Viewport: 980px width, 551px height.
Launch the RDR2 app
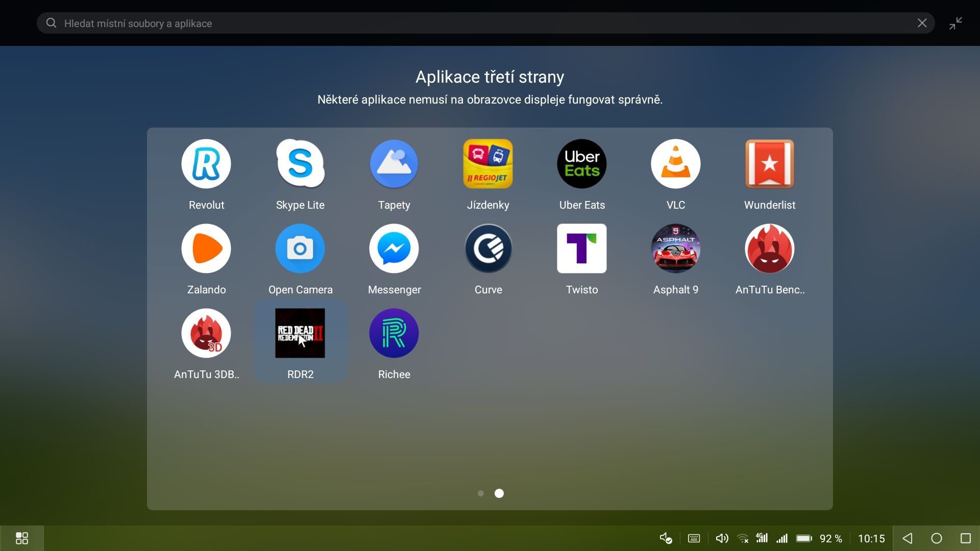[300, 333]
